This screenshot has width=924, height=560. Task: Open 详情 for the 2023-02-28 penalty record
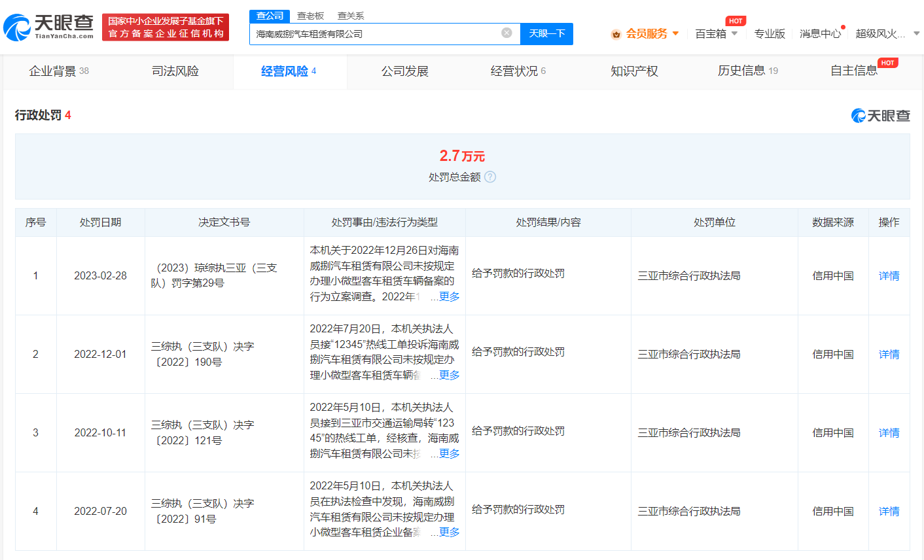coord(889,275)
